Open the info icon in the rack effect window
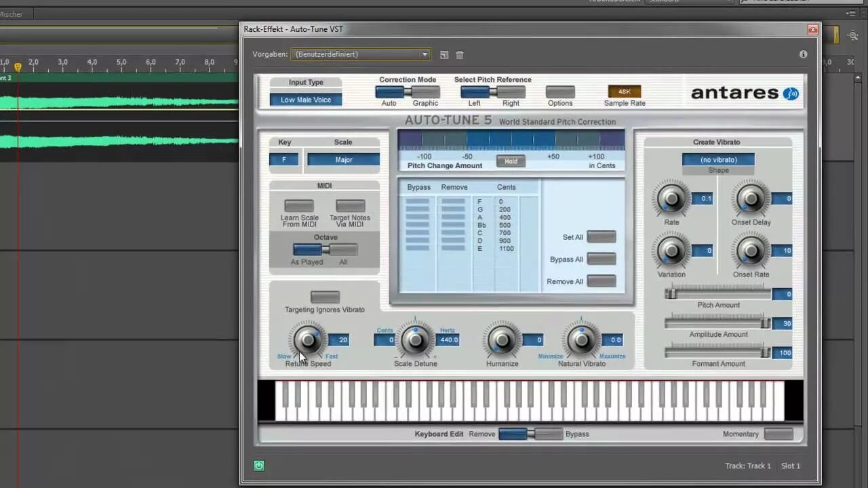Viewport: 868px width, 488px height. [803, 54]
